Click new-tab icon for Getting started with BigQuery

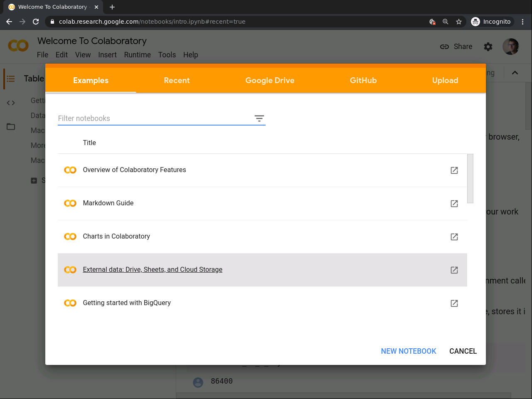click(x=454, y=303)
